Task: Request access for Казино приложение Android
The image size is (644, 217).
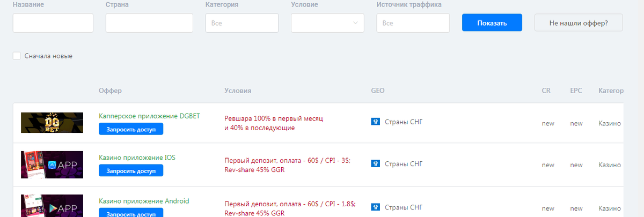Action: tap(131, 213)
